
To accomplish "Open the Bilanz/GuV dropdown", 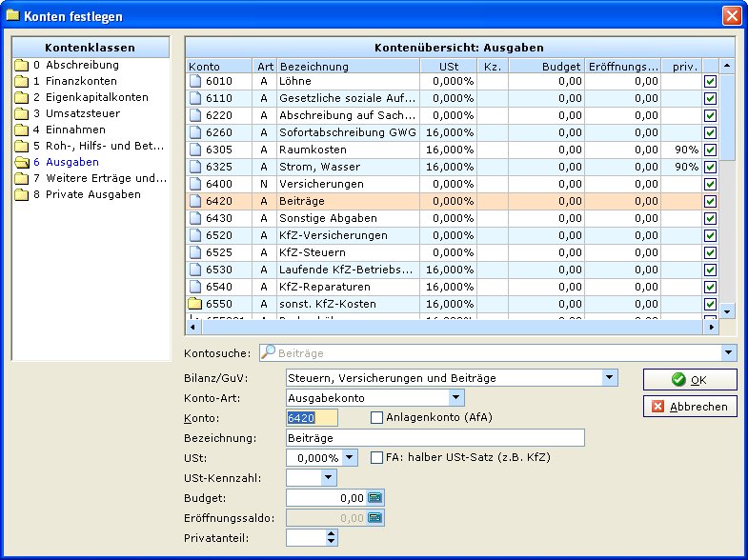I will point(610,378).
